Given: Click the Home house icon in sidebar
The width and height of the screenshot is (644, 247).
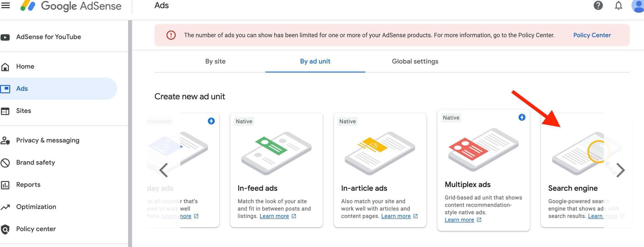Looking at the screenshot, I should 5,67.
